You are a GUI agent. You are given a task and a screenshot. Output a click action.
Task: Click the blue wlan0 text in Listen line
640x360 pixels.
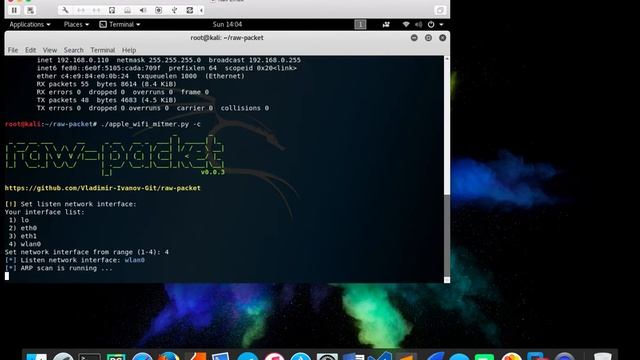pos(135,260)
